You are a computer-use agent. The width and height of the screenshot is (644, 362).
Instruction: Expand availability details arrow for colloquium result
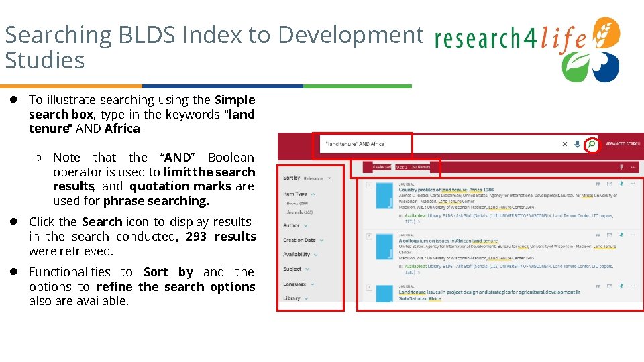coord(419,272)
